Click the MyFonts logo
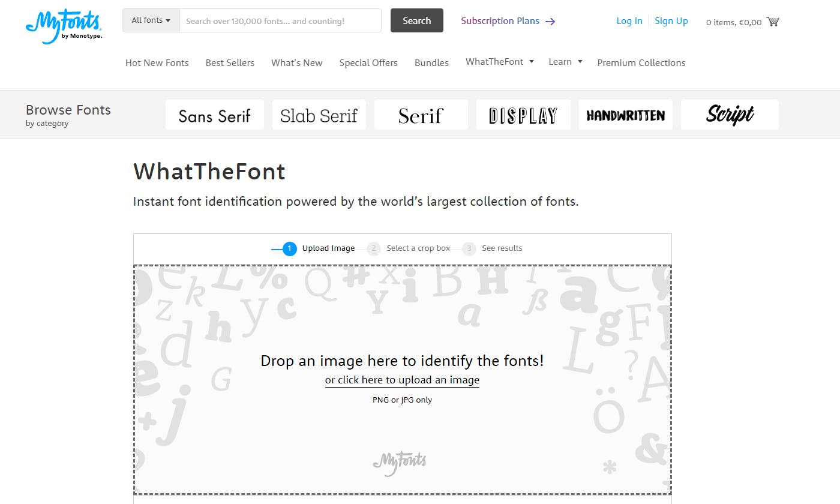Screen dimensions: 840x504 64,26
